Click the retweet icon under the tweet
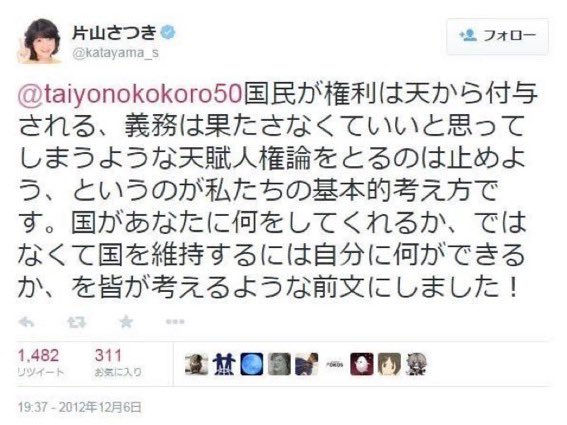 (x=77, y=322)
